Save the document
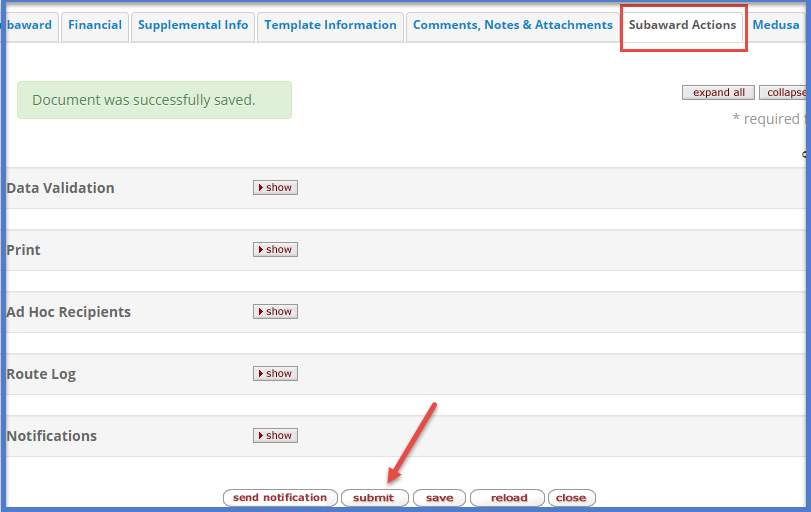Viewport: 811px width, 512px height. (439, 498)
